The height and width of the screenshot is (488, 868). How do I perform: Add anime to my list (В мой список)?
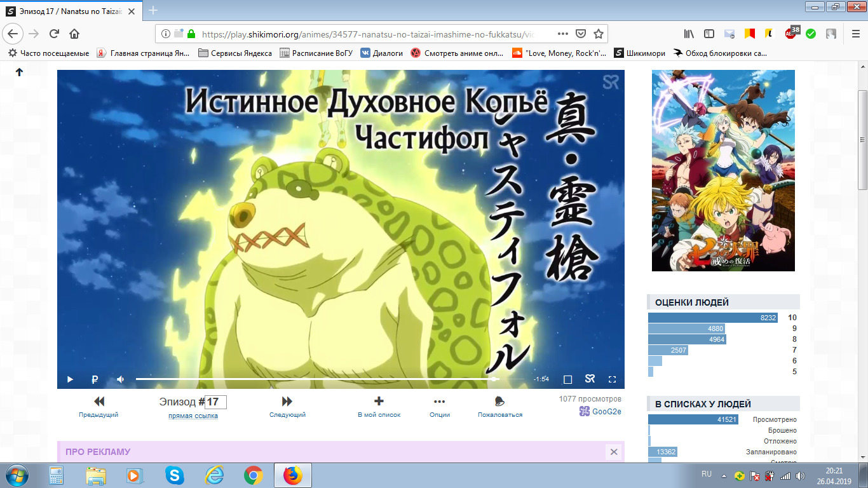click(379, 407)
